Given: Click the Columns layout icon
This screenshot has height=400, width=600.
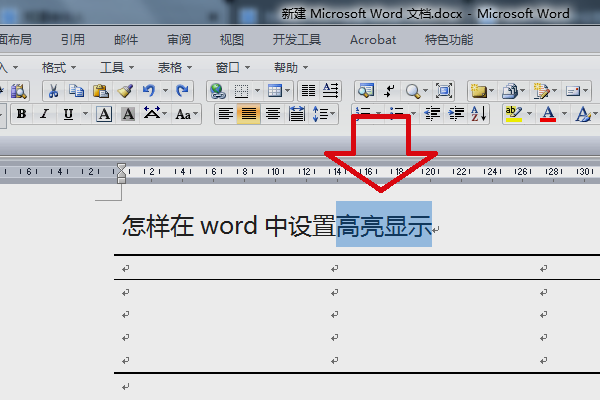Looking at the screenshot, I should click(x=308, y=91).
